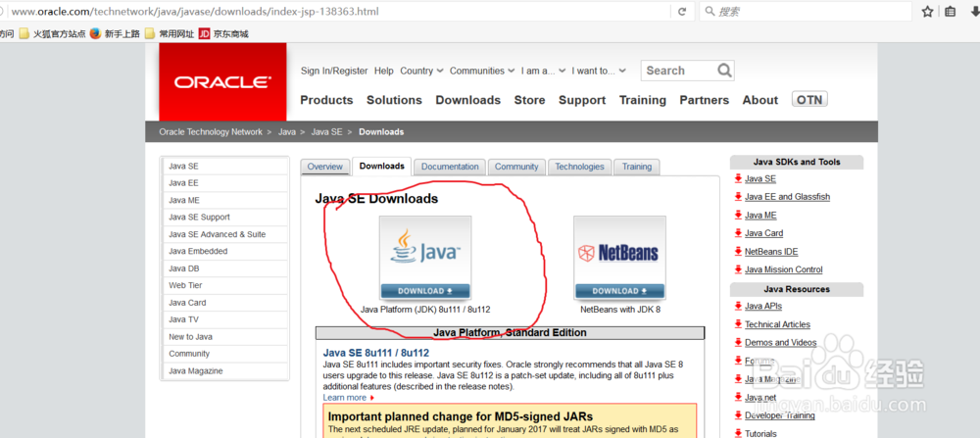Image resolution: width=980 pixels, height=438 pixels.
Task: Click the downloads arrow icon in toolbar
Action: [x=975, y=11]
